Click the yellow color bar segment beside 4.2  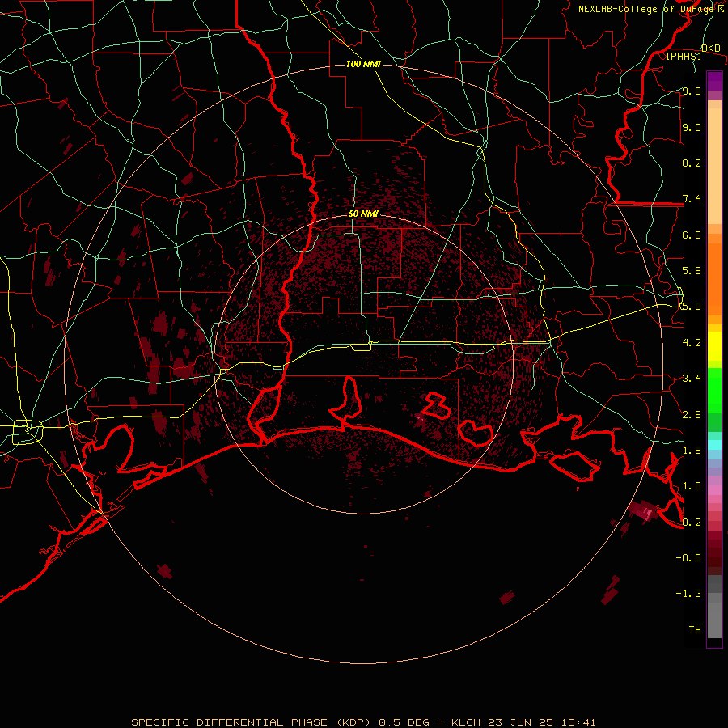(x=714, y=346)
